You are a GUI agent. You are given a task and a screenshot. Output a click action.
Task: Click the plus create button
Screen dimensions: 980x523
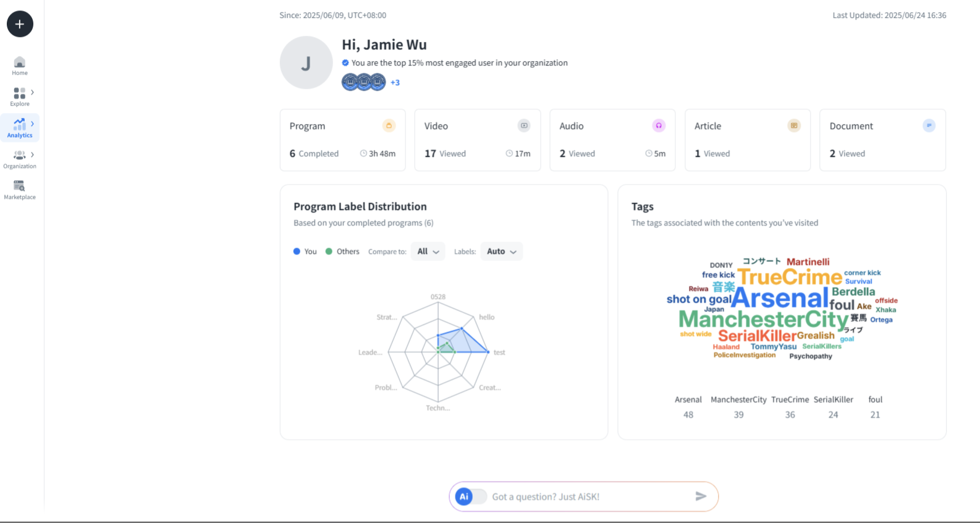tap(20, 24)
